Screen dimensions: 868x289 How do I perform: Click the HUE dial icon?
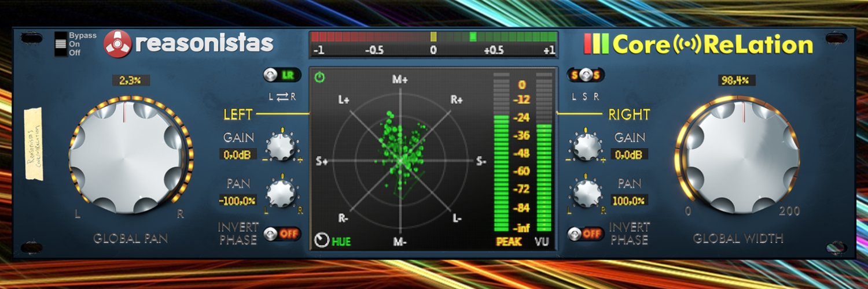(321, 239)
